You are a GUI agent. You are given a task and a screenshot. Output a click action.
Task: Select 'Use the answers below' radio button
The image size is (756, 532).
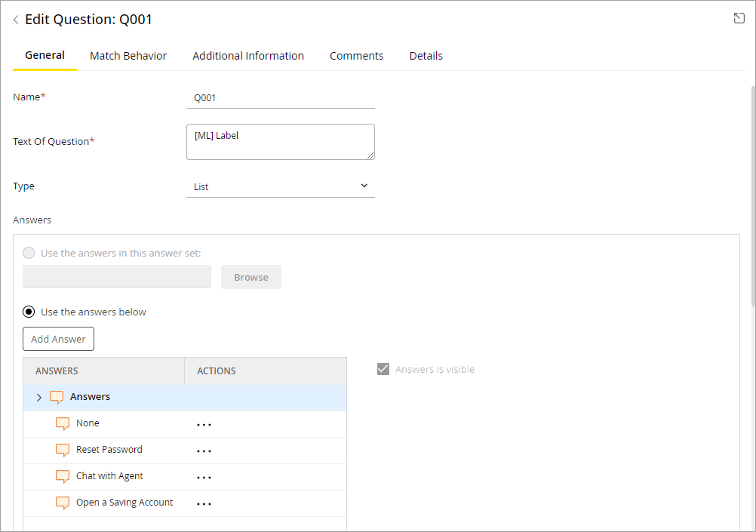coord(29,312)
